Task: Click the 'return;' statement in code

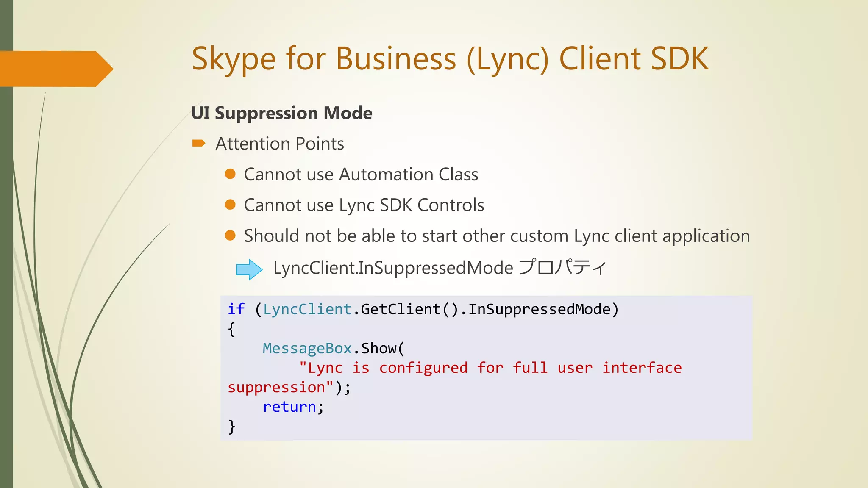Action: coord(293,407)
